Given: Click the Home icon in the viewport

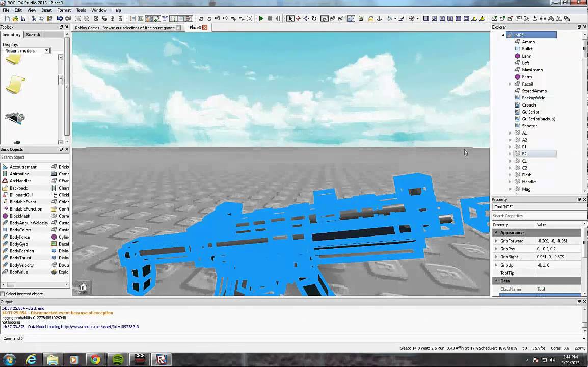Looking at the screenshot, I should (x=83, y=288).
